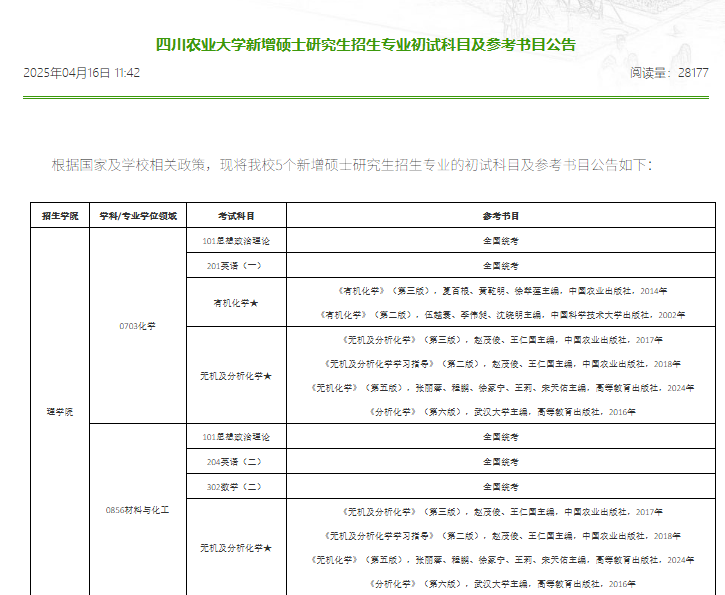
Task: Click the 阅读量 28177 view counter
Action: (669, 73)
